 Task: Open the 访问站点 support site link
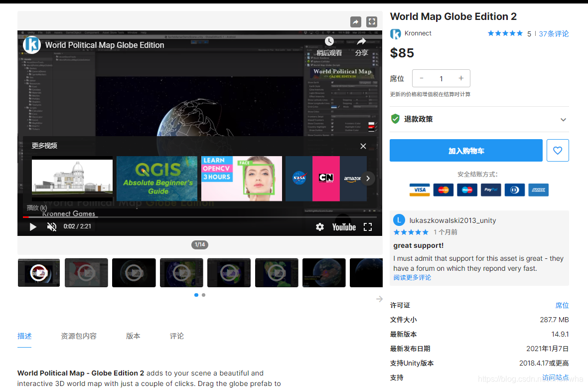point(556,378)
